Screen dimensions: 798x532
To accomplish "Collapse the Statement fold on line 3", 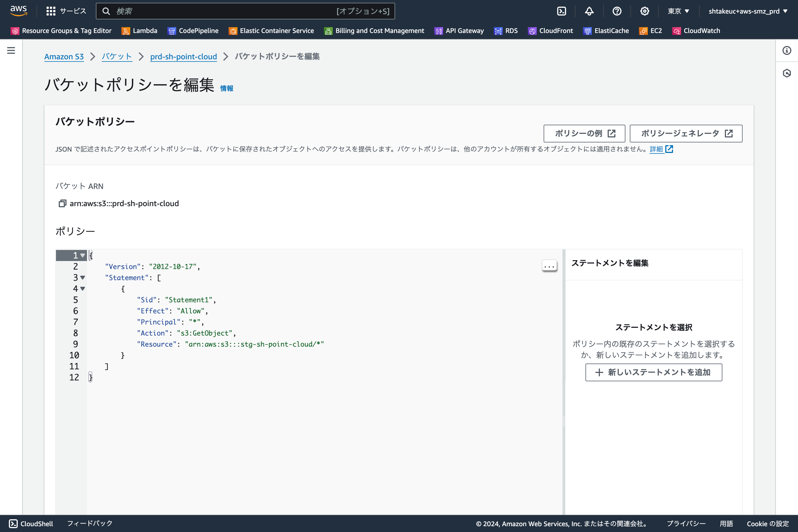I will (x=83, y=278).
